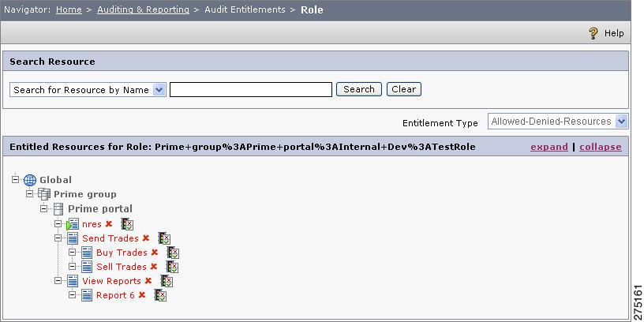Open entitlement details icon for Sell Trades
Image resolution: width=644 pixels, height=322 pixels.
(x=172, y=267)
